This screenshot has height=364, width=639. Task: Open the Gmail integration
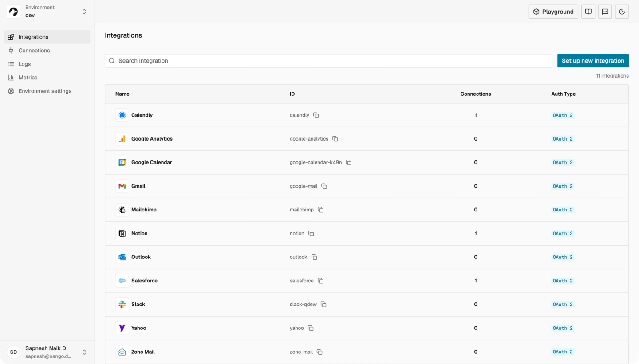click(367, 186)
